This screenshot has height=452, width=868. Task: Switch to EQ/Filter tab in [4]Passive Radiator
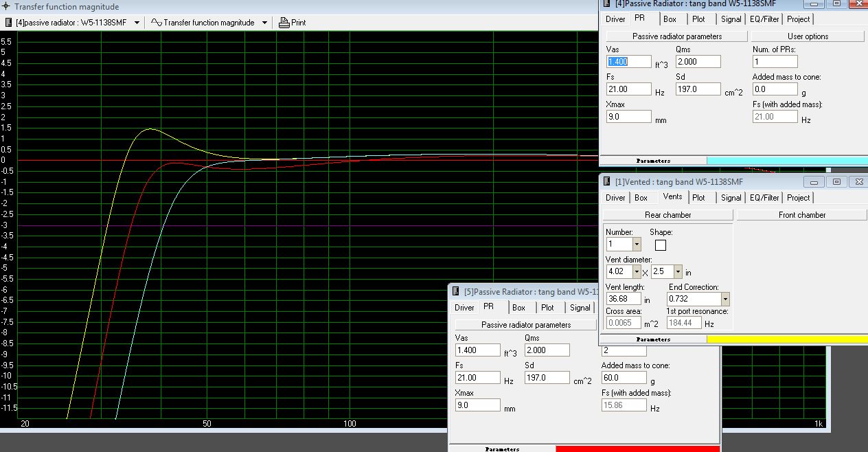point(764,19)
